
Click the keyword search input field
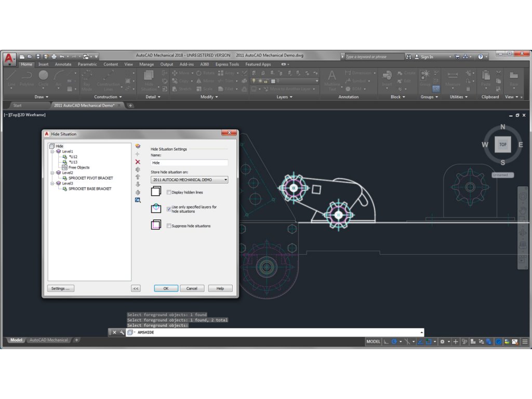point(375,57)
